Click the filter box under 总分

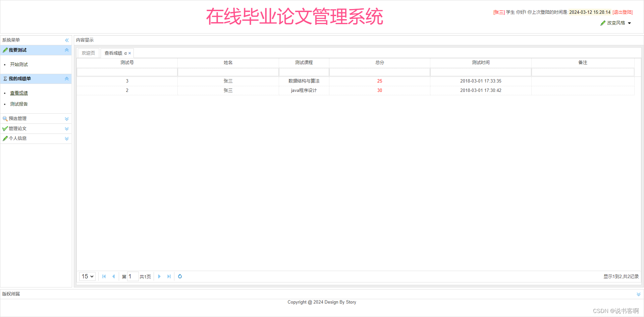380,72
